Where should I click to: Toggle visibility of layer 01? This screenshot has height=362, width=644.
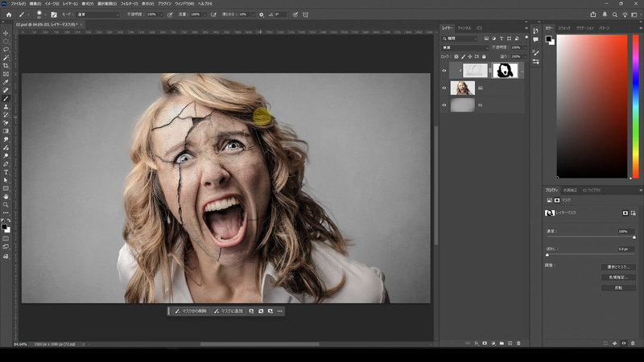(x=444, y=105)
